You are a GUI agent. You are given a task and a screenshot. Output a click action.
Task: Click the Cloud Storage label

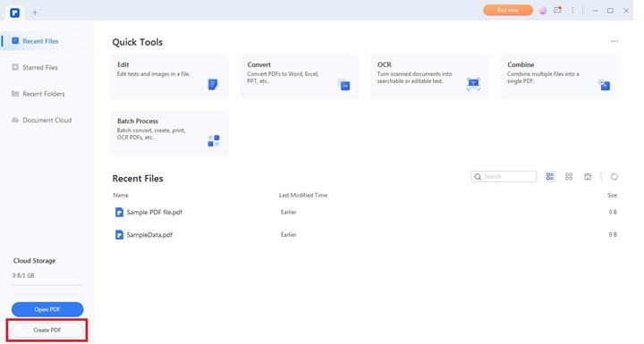tap(35, 261)
